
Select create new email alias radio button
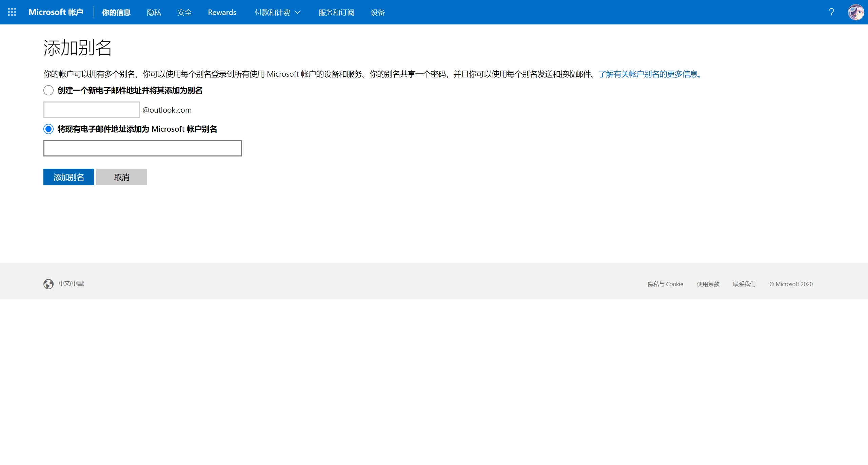[48, 90]
